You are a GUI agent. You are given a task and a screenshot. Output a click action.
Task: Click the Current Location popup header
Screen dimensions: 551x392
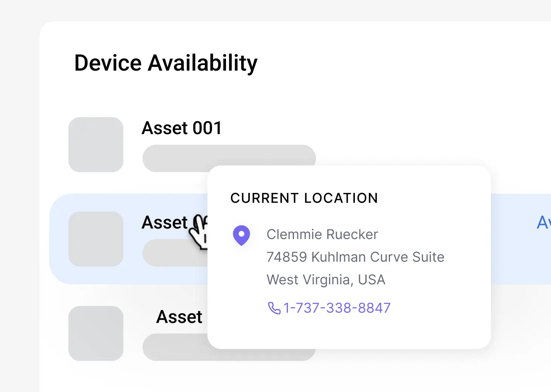[x=304, y=198]
